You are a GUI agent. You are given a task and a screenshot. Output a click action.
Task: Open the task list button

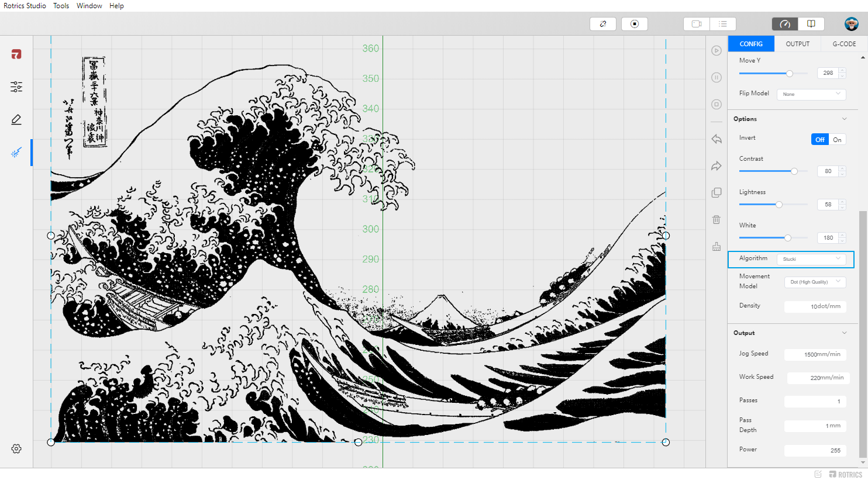723,24
